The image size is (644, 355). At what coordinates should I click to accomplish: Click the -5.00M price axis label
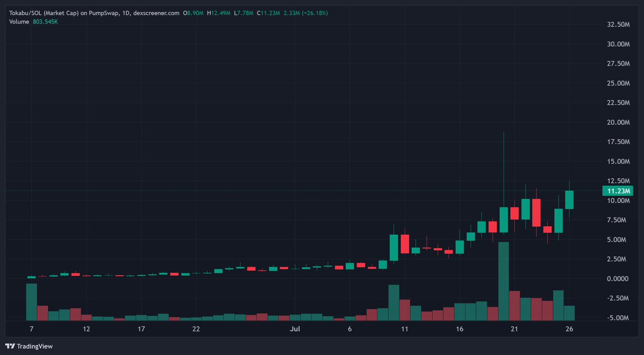click(618, 318)
